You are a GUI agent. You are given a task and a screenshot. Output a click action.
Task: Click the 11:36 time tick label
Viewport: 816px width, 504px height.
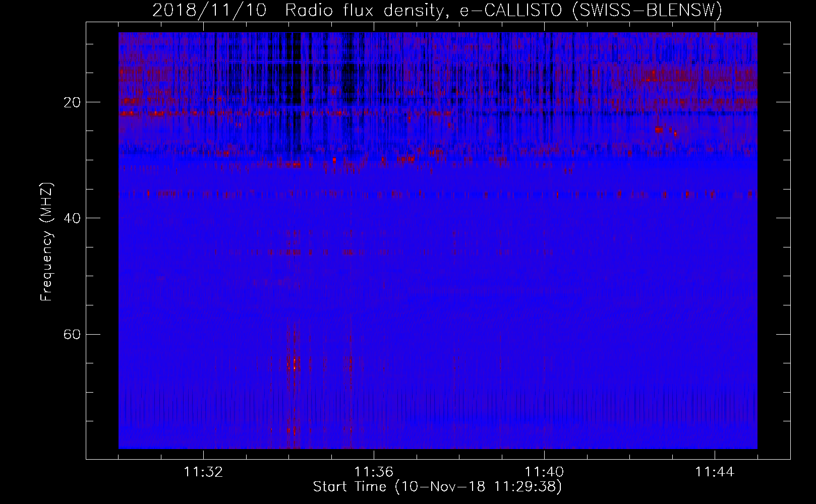(x=374, y=472)
